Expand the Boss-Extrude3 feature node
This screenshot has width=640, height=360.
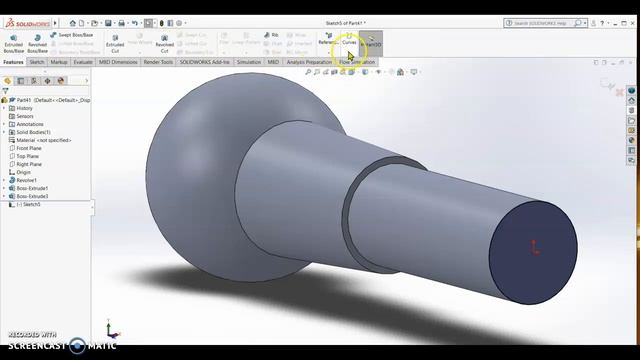coord(4,196)
